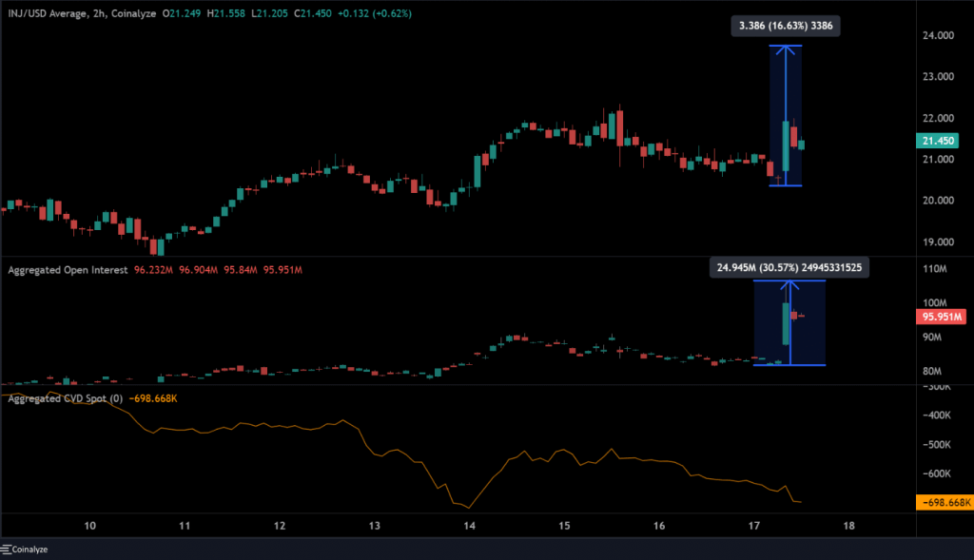Click the 100M open interest axis label
This screenshot has height=560, width=974.
click(935, 303)
